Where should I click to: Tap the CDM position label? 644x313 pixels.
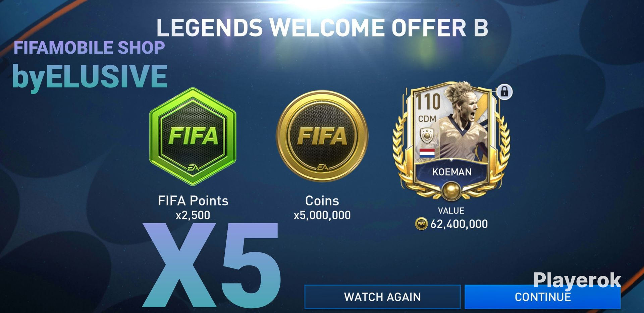pos(427,119)
